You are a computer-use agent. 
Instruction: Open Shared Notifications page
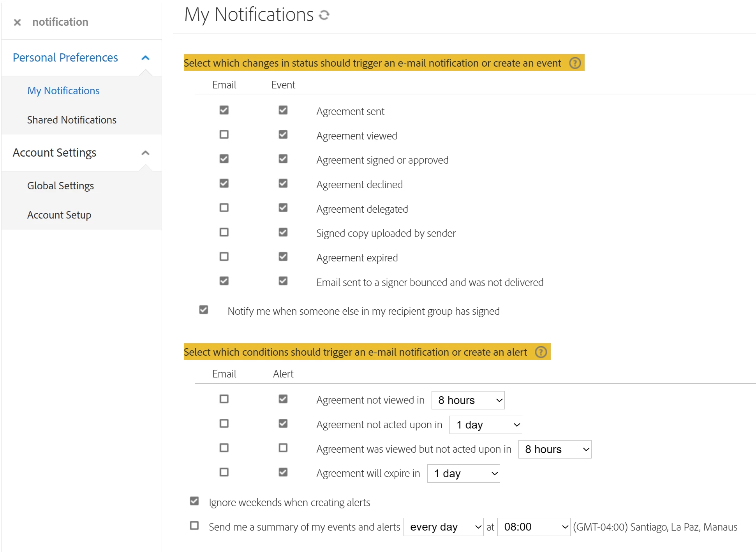72,120
